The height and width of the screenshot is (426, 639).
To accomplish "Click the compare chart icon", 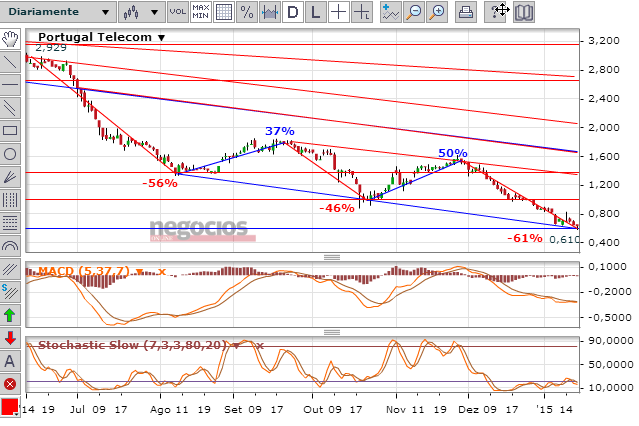I will click(x=270, y=12).
